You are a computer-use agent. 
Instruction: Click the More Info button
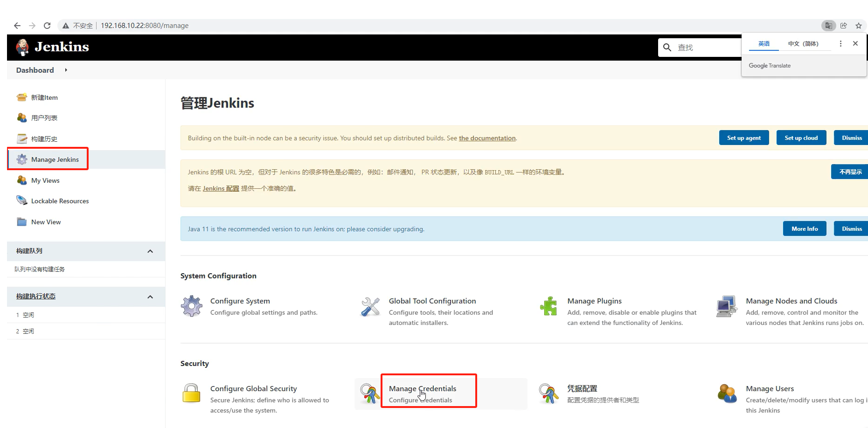805,228
